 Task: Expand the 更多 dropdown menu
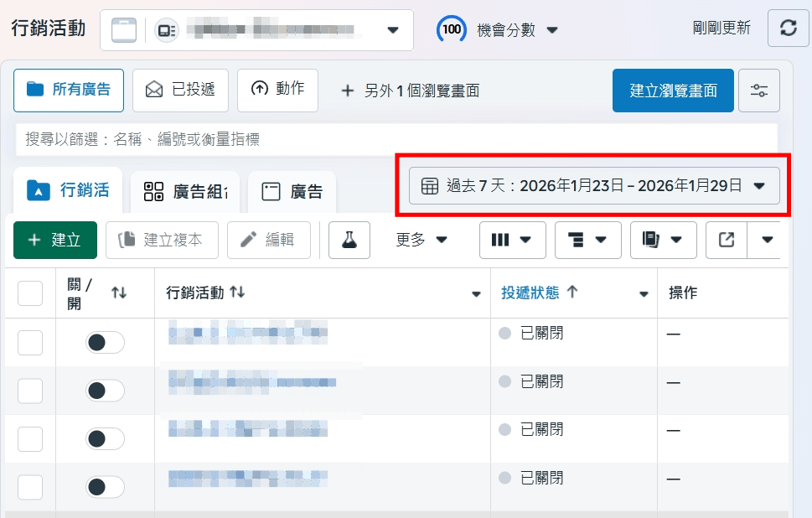422,240
